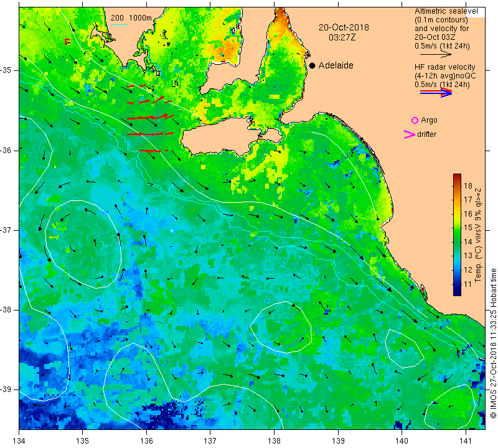Click the green 14°C band of the colorbar
498x448 pixels.
tap(457, 241)
